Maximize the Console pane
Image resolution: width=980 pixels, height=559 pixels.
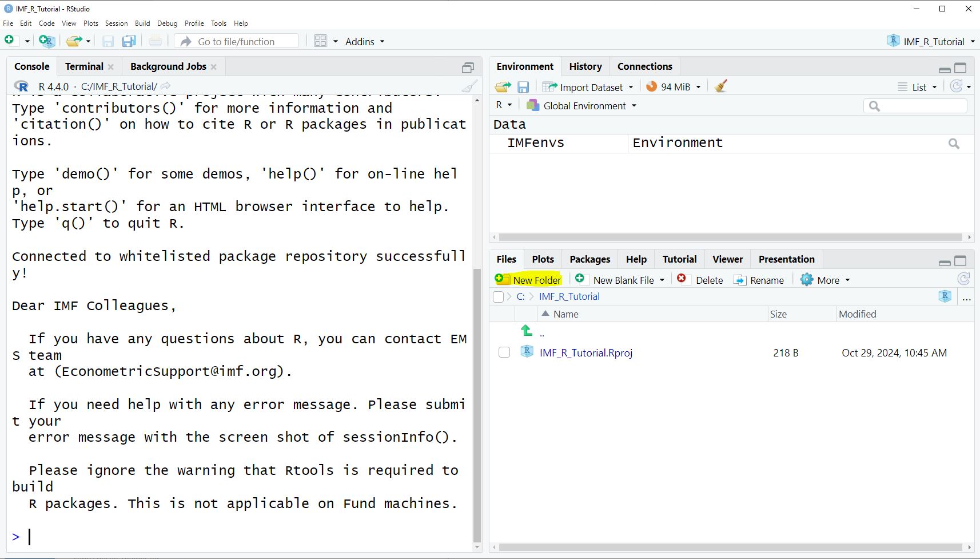tap(468, 68)
